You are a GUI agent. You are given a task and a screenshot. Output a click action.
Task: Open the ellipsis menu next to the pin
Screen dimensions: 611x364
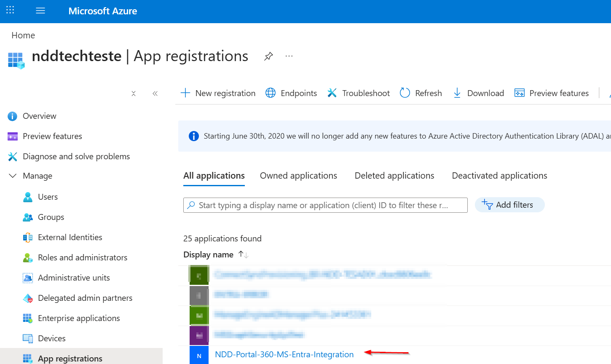289,56
